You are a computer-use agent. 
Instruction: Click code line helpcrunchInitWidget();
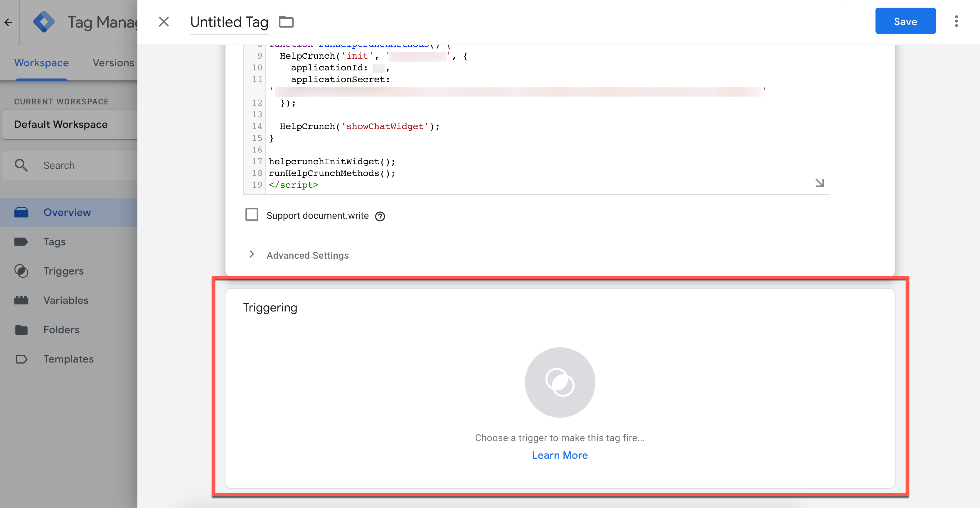coord(332,162)
